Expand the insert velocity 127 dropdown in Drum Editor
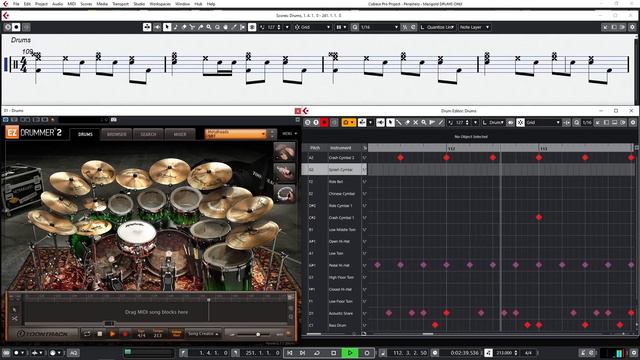This screenshot has width=640, height=360. 475,122
